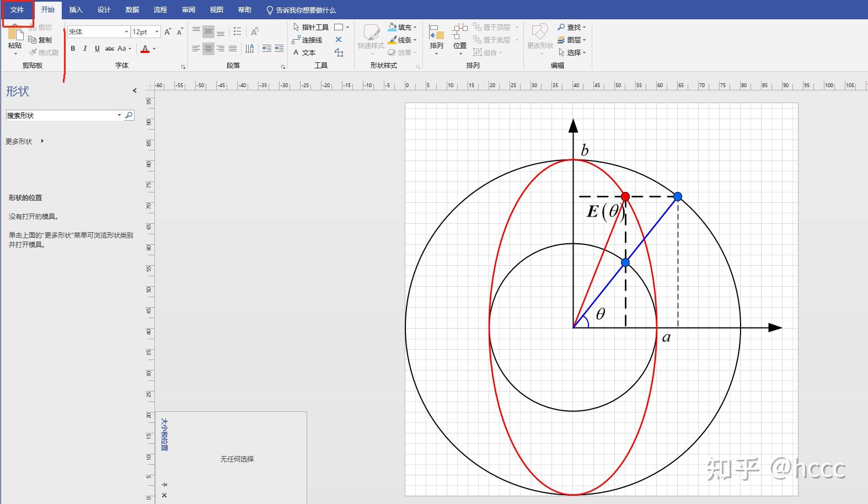Open the drawing tool shape dropdown arrow

[347, 27]
